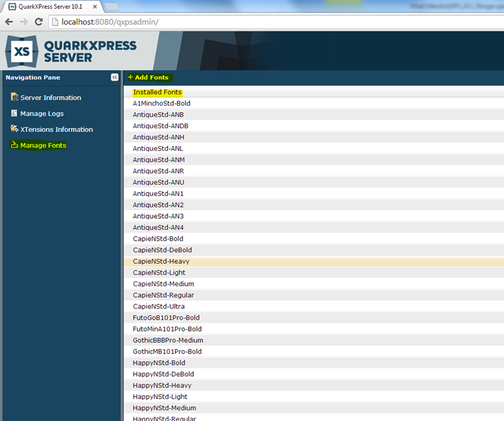
Task: Select FutoMinA101Pro-Bold font row
Action: [314, 329]
